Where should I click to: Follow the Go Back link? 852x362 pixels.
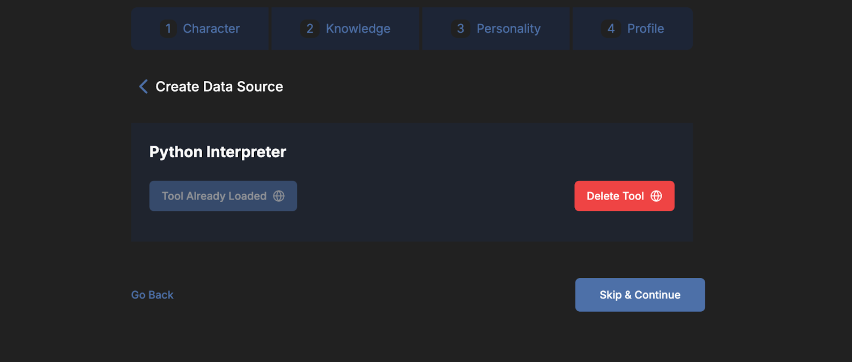[x=152, y=295]
